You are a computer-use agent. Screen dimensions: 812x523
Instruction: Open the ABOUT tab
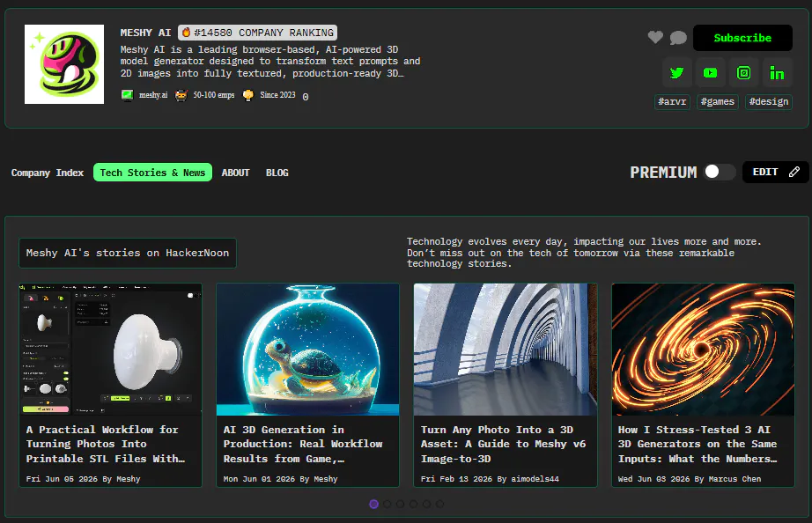(236, 173)
